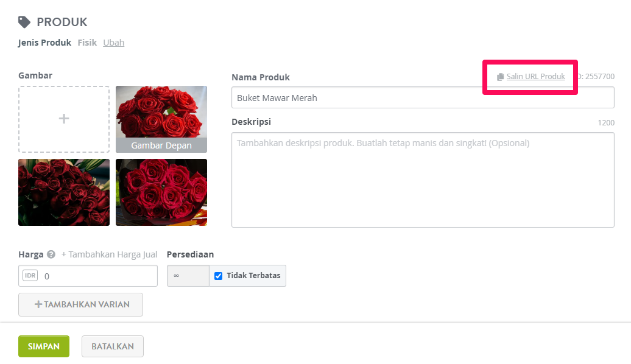Click the help question mark next to Harga
Image resolution: width=631 pixels, height=364 pixels.
coord(51,254)
